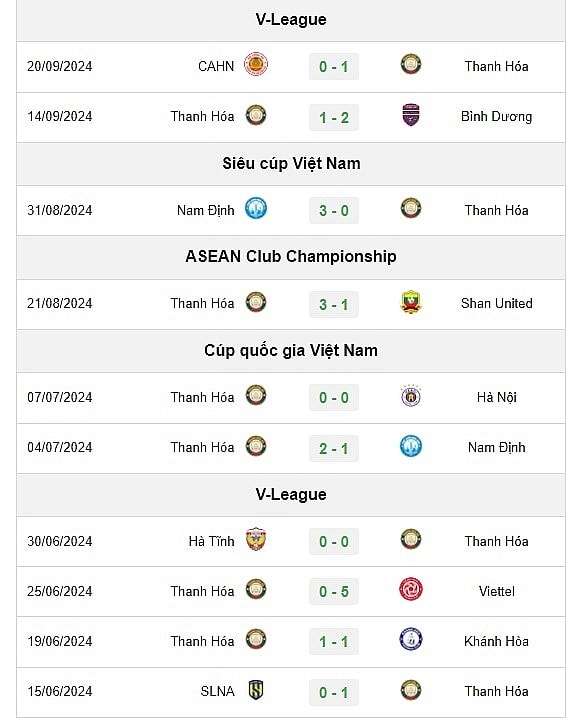This screenshot has height=727, width=573.
Task: Click the Hà Nội club crest icon
Action: [411, 396]
